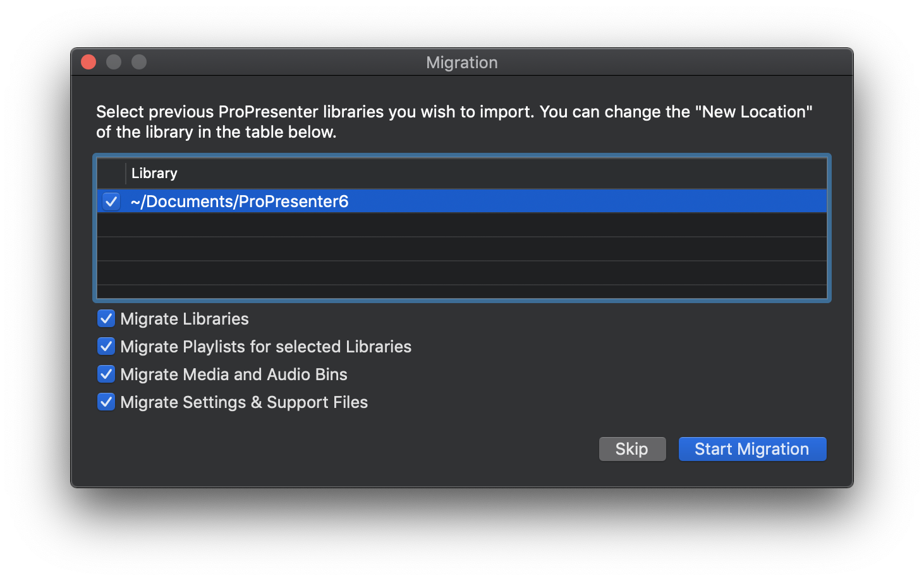The width and height of the screenshot is (924, 581).
Task: Skip the migration
Action: click(x=632, y=449)
